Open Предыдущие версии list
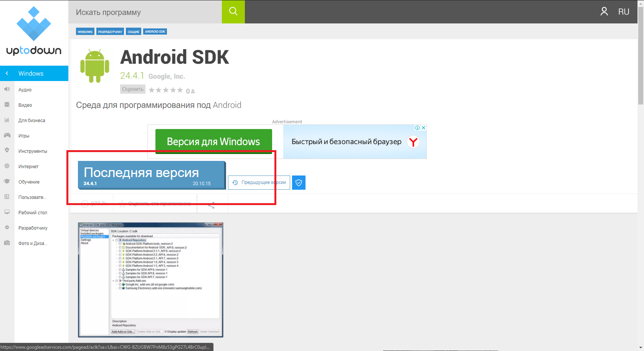 pyautogui.click(x=259, y=182)
